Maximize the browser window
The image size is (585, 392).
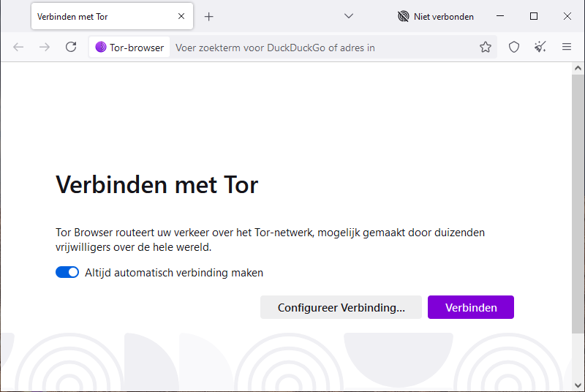tap(534, 16)
